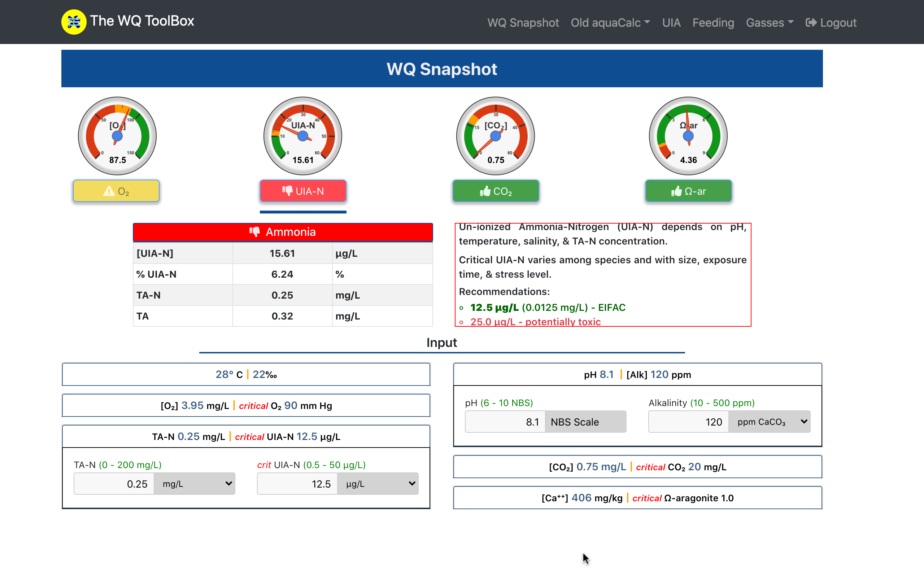Screen dimensions: 924x577
Task: Expand the [O₂] critical O₂ input panel
Action: [x=246, y=405]
